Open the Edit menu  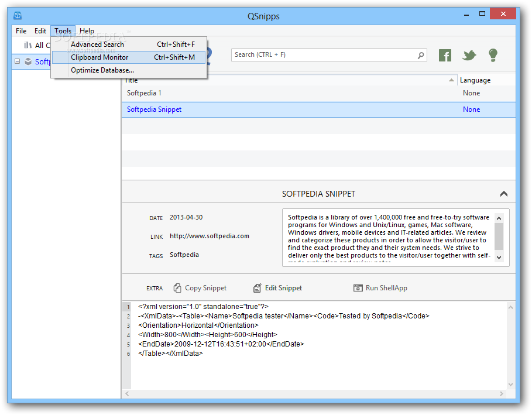tap(40, 31)
